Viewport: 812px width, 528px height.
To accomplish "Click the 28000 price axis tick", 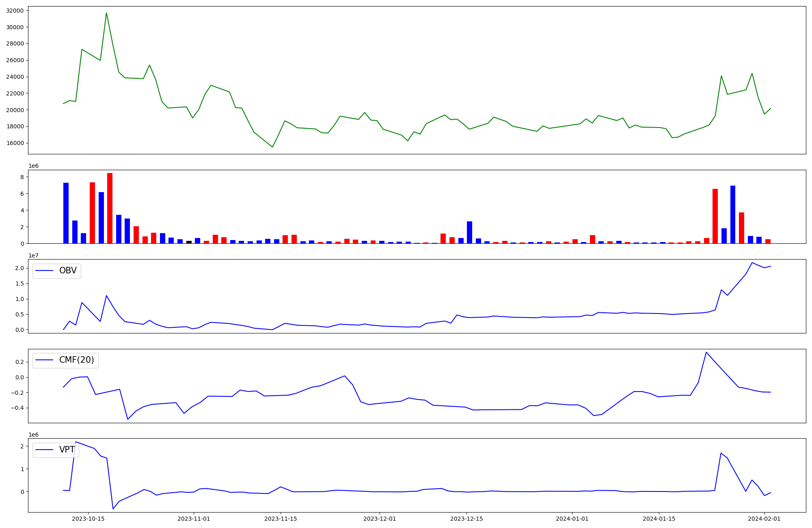I will click(15, 44).
